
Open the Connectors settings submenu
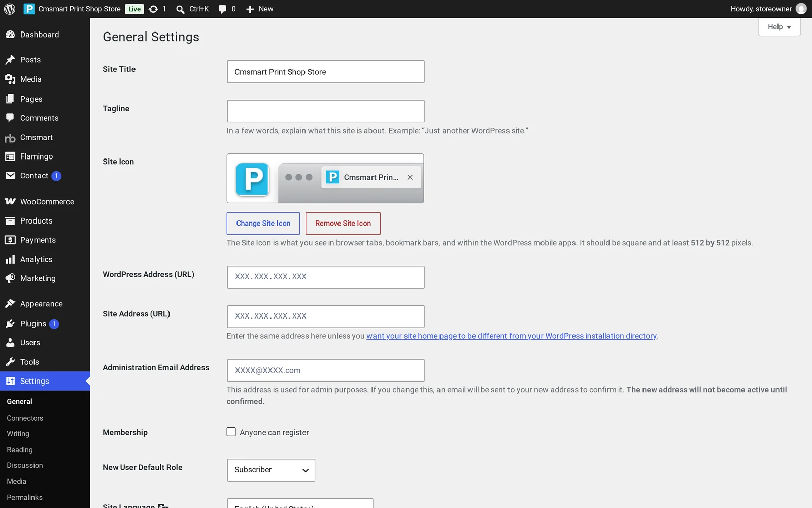[25, 418]
